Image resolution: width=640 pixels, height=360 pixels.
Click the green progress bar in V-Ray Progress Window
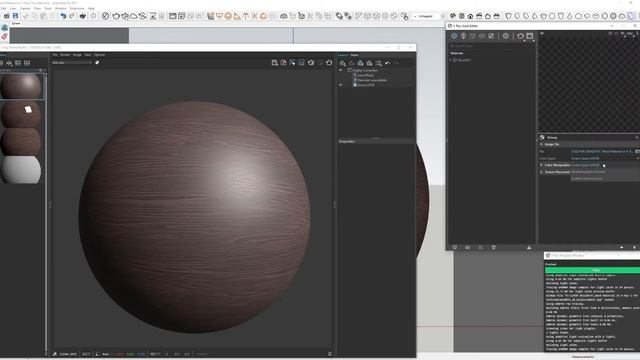pos(592,270)
